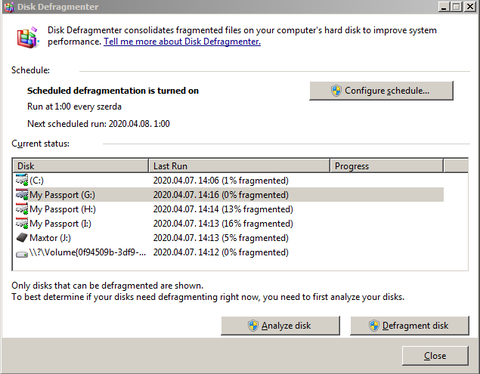Screen dimensions: 480x374
Task: Click the \\?\Volume drive icon
Action: (x=22, y=254)
